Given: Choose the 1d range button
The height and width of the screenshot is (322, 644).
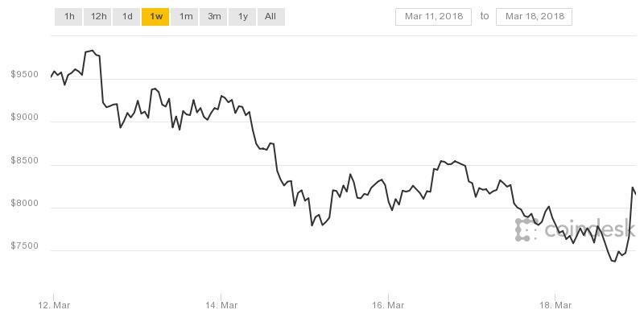Looking at the screenshot, I should 127,16.
